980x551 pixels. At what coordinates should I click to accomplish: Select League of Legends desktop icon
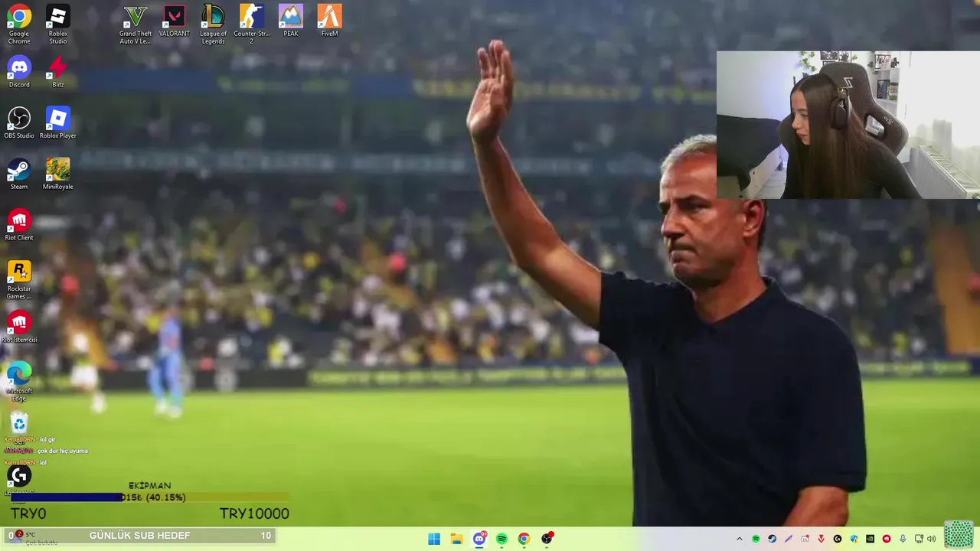click(x=213, y=22)
